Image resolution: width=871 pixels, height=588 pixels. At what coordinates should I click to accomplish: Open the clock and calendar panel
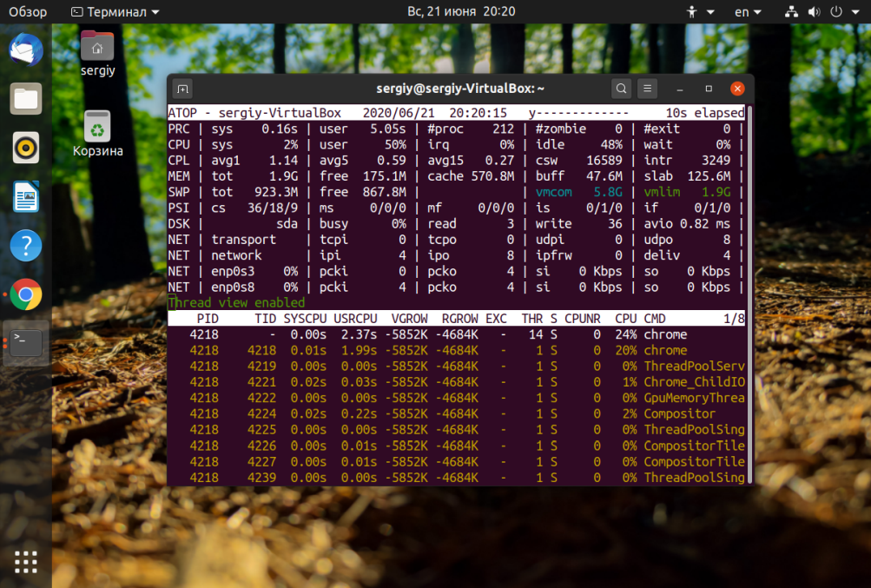(461, 12)
